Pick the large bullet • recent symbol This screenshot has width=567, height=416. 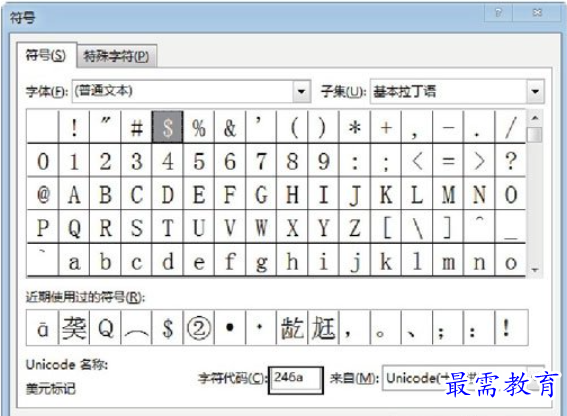point(230,328)
